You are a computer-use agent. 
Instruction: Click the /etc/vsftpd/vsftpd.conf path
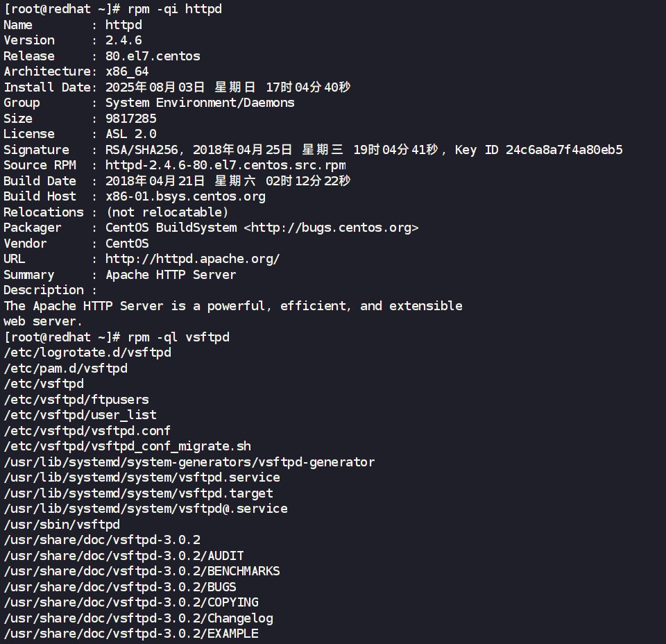87,431
